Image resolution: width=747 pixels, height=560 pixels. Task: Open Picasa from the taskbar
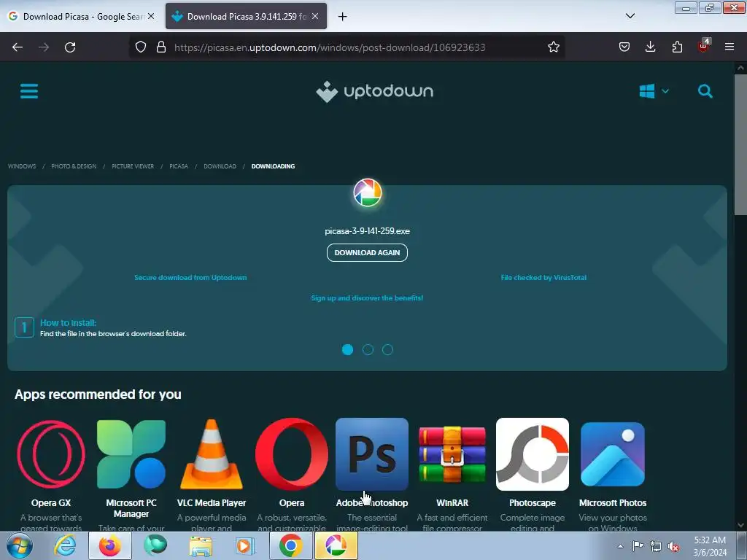click(336, 545)
